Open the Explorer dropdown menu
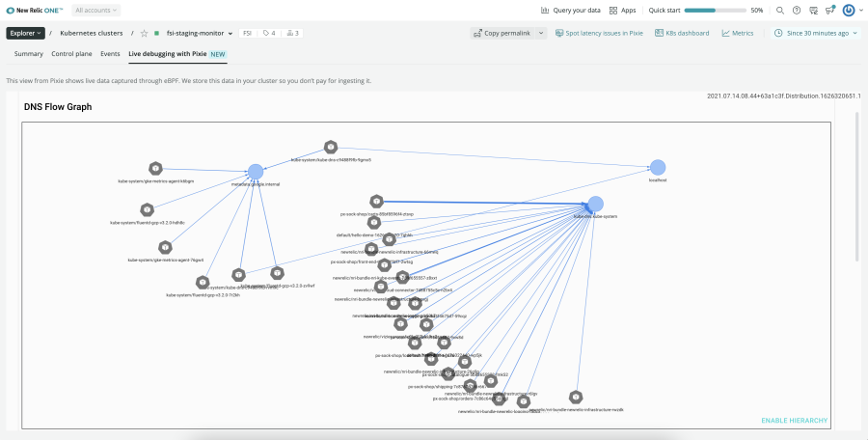 (25, 33)
